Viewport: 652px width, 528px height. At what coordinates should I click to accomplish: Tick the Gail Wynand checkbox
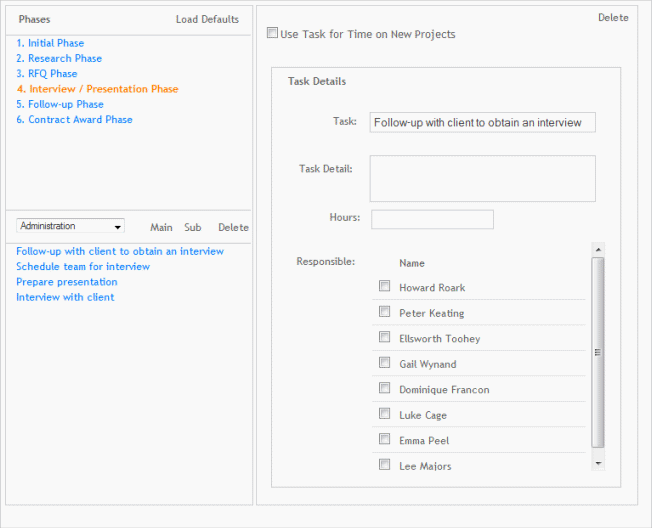(x=384, y=362)
